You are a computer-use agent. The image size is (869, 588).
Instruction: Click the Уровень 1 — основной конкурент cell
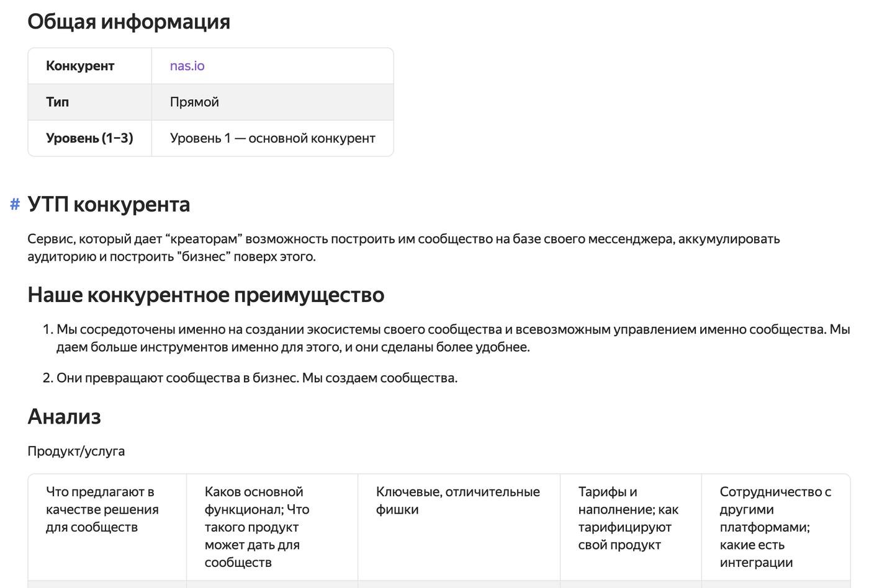coord(272,138)
